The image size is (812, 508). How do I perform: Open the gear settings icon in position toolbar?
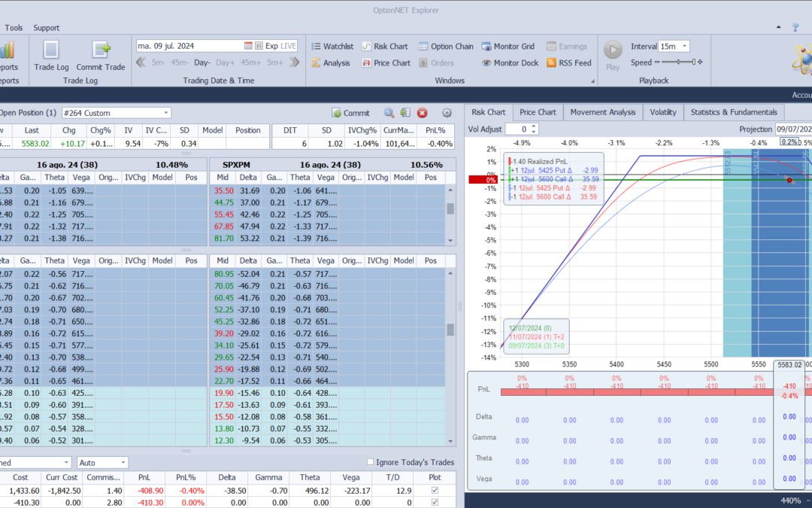(x=447, y=112)
